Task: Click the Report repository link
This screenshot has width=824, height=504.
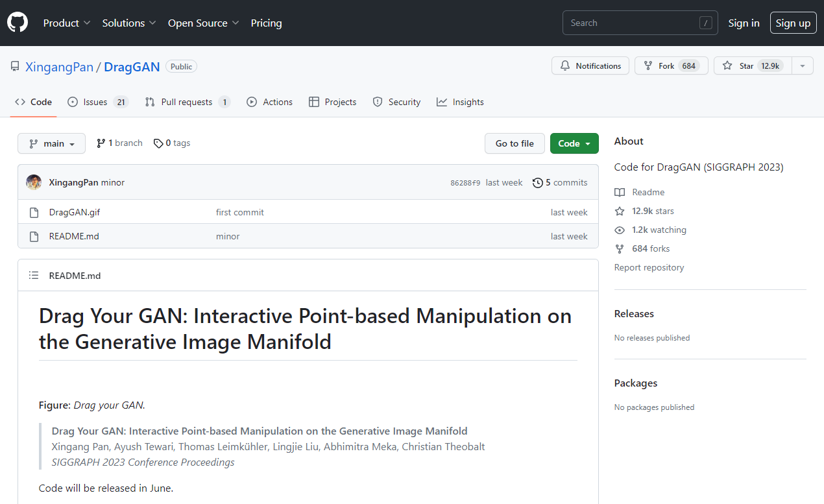Action: point(649,267)
